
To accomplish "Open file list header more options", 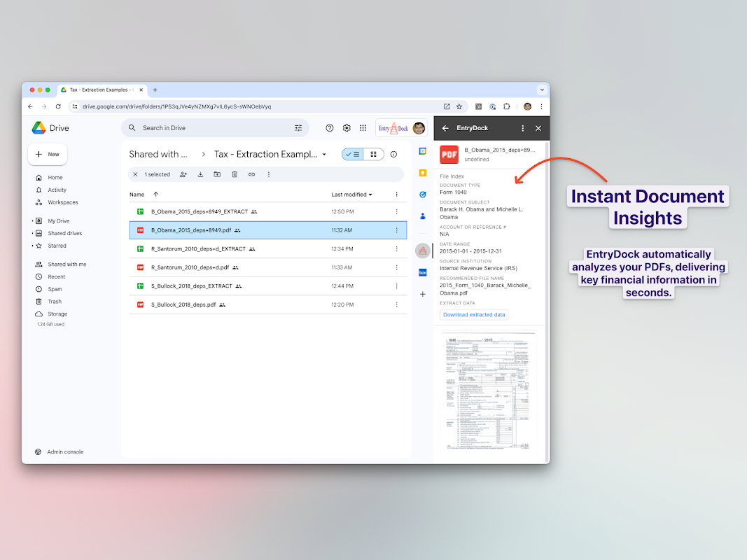I will [396, 195].
